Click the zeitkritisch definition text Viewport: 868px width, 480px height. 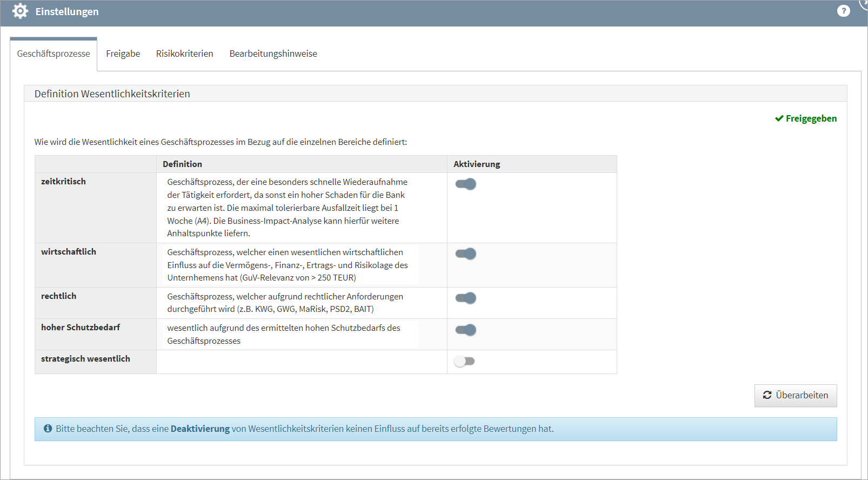pyautogui.click(x=288, y=208)
